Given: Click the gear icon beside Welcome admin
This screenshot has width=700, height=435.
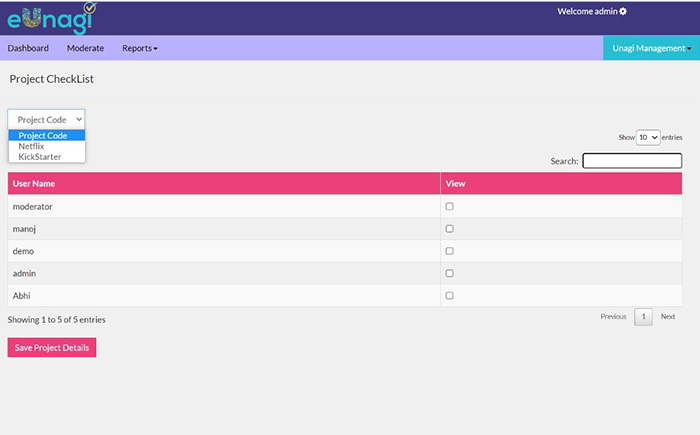Looking at the screenshot, I should tap(623, 11).
